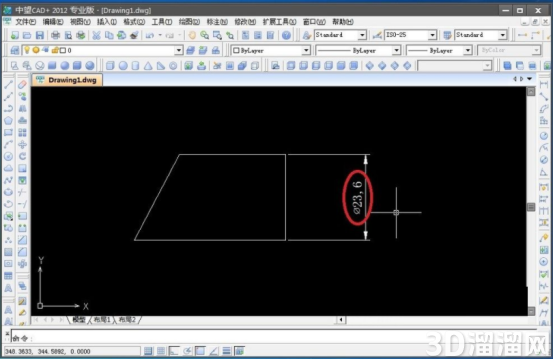
Task: Open the text style Standard dropdown
Action: click(362, 35)
